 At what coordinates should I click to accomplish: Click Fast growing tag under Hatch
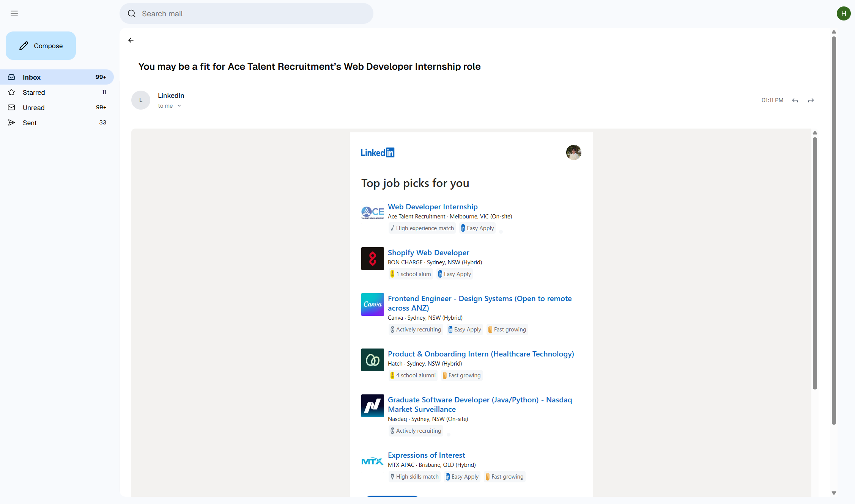tap(461, 375)
